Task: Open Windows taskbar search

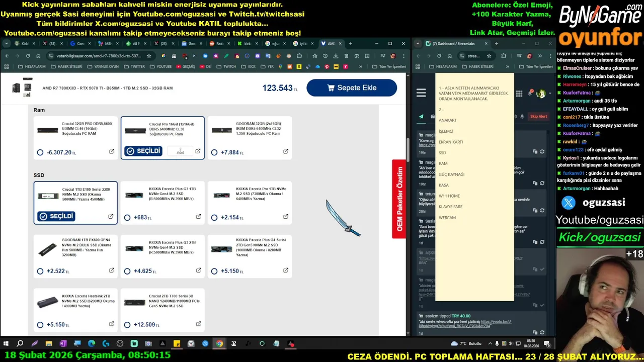Action: [x=20, y=344]
